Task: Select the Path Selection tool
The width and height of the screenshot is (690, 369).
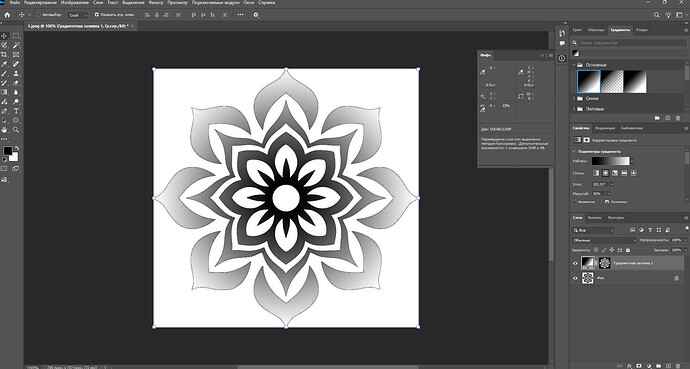Action: 5,121
